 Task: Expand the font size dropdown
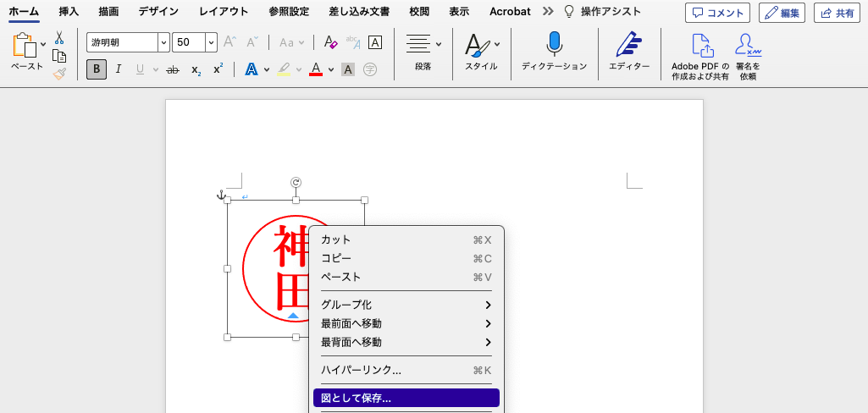click(211, 42)
